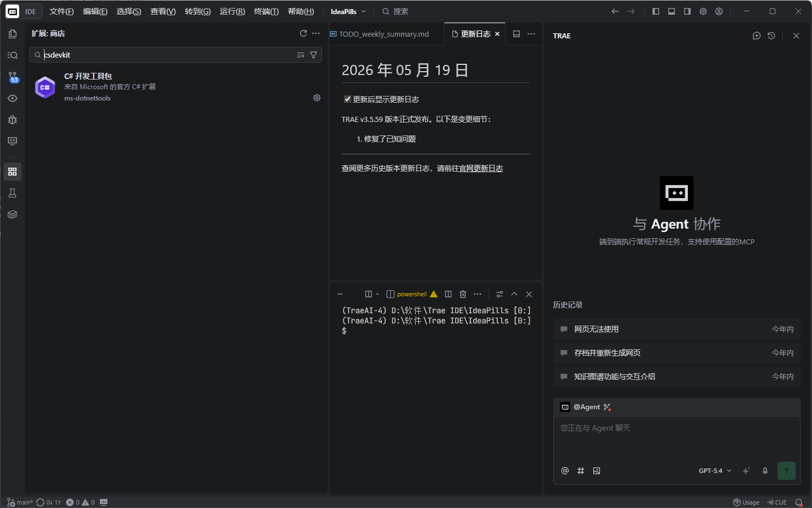Insert an @ mention in chat
The width and height of the screenshot is (812, 508).
tap(565, 471)
